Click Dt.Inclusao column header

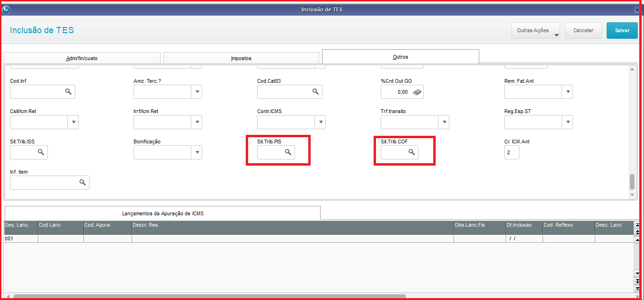524,228
